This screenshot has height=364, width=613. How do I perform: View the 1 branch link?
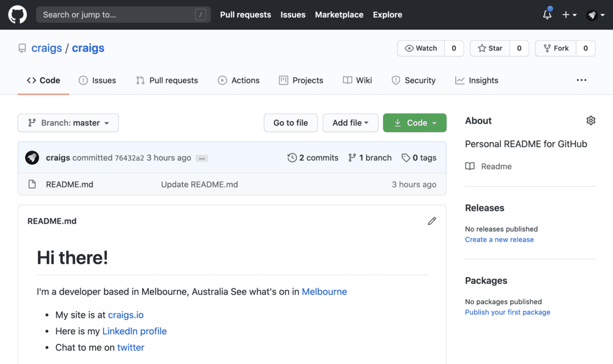(370, 158)
